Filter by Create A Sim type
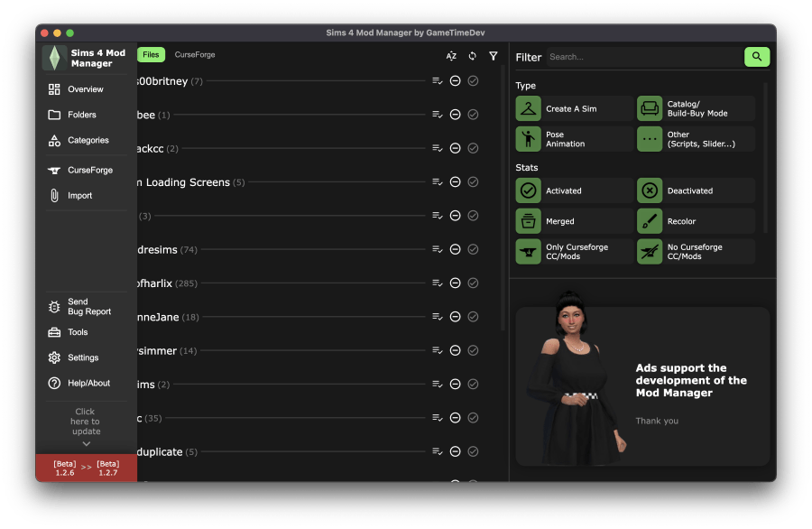 (x=575, y=109)
